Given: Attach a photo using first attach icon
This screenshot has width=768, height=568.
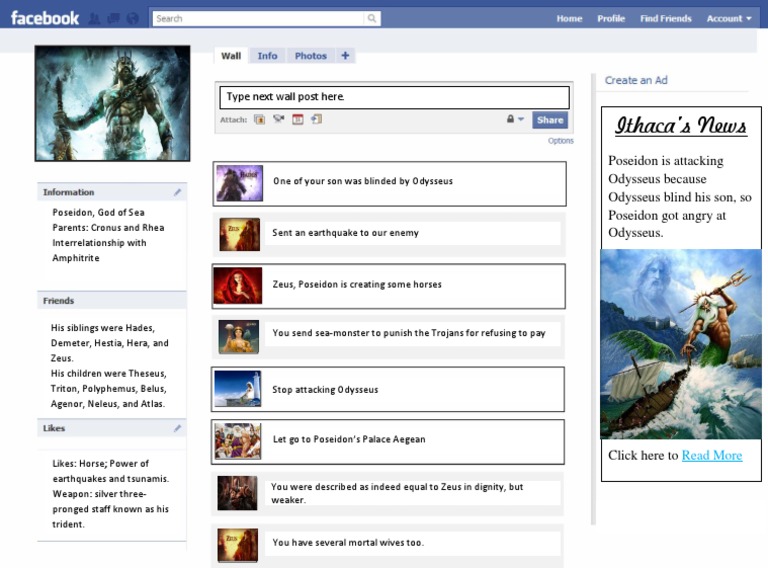Looking at the screenshot, I should point(260,119).
